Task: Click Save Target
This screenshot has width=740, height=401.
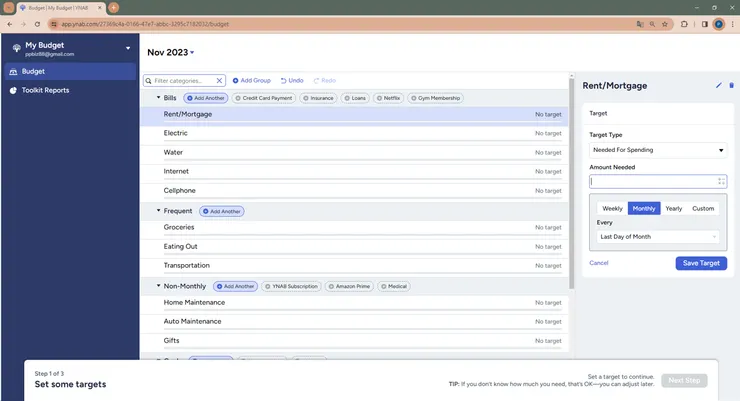Action: (701, 263)
